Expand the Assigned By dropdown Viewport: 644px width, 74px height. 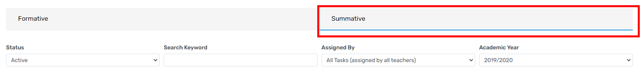point(398,60)
